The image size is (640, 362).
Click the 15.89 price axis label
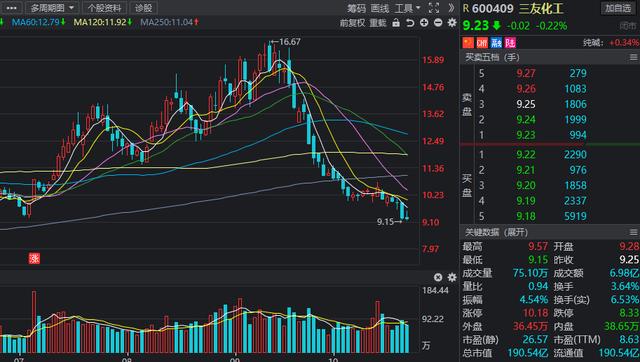coord(433,60)
